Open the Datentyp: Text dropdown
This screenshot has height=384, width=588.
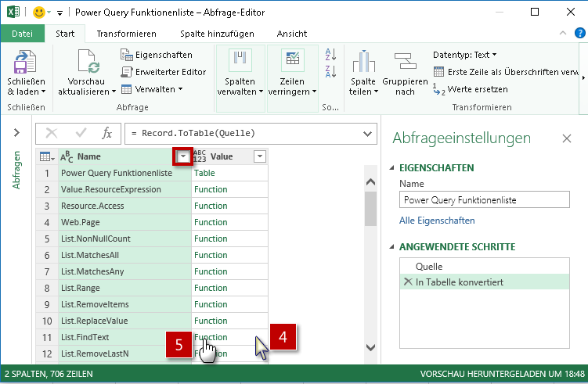tap(464, 55)
